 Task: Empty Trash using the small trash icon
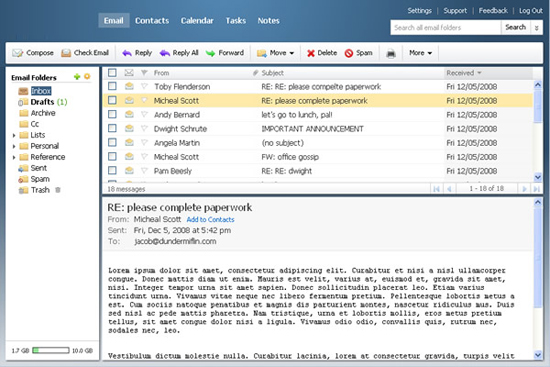click(x=58, y=190)
